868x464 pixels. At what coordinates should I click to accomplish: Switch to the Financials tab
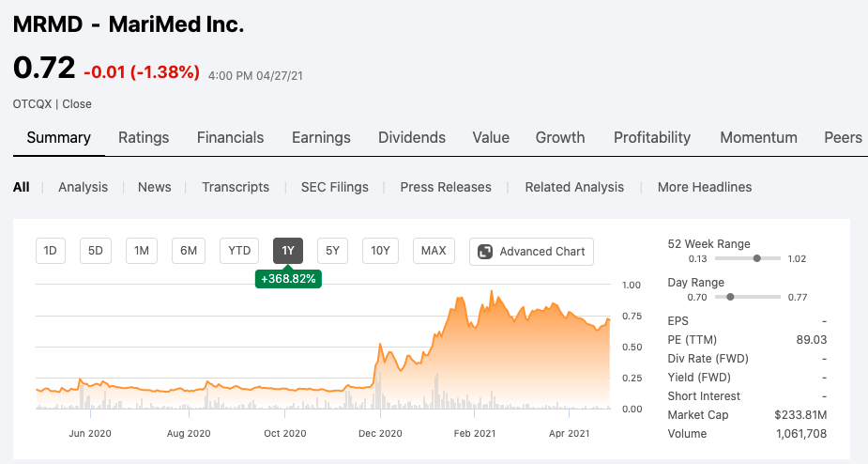[230, 137]
